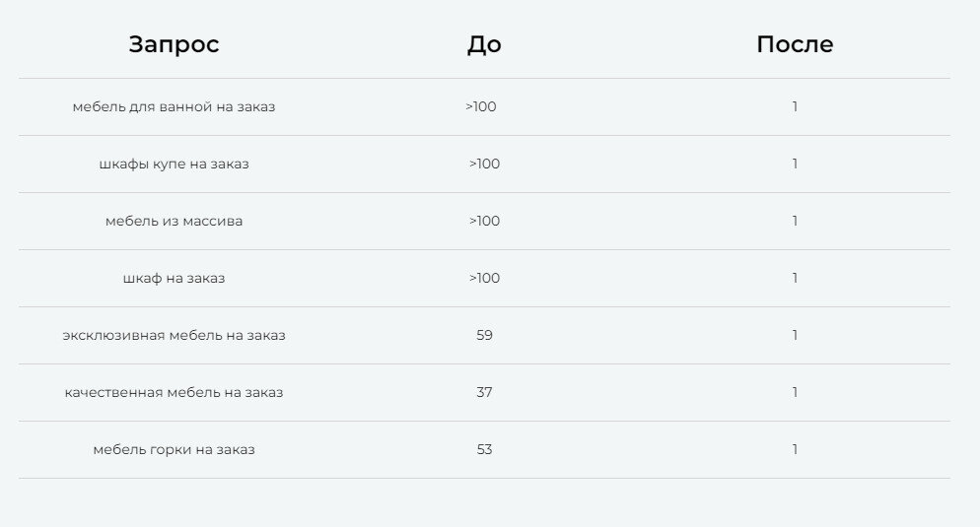The width and height of the screenshot is (980, 527).
Task: Click the "После" column header
Action: [x=795, y=44]
